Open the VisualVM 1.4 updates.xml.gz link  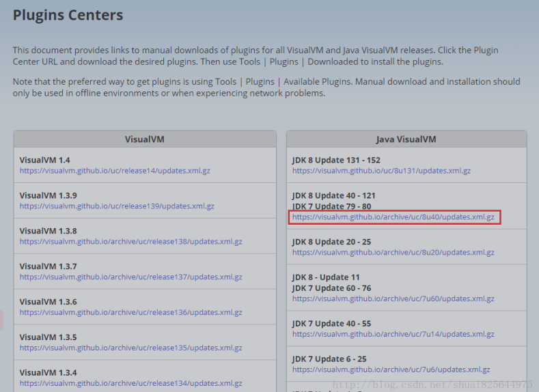pos(115,171)
